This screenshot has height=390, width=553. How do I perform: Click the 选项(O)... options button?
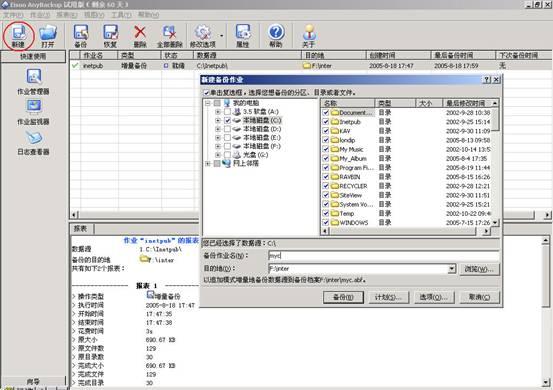tap(434, 297)
